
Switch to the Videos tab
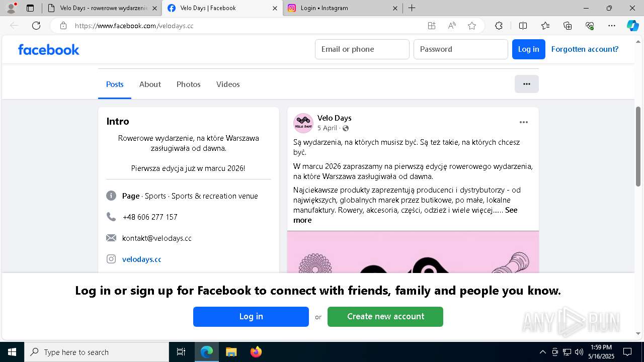click(228, 84)
